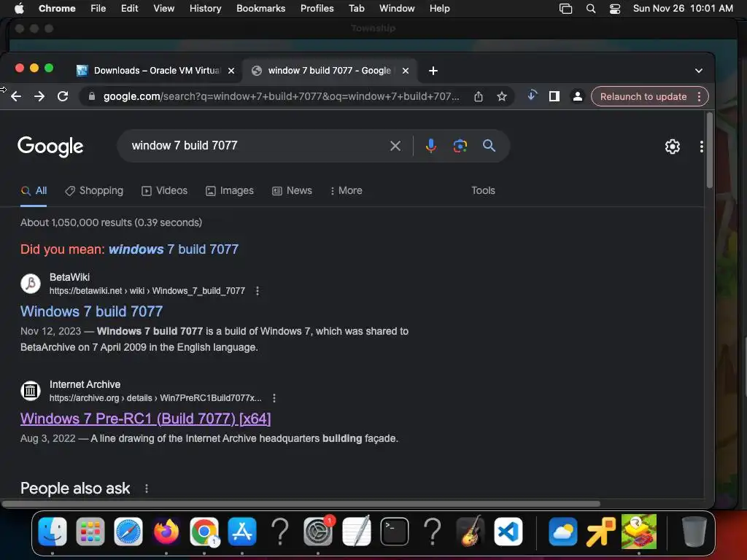Open the Chrome profile avatar icon
Viewport: 747px width, 560px height.
[578, 97]
